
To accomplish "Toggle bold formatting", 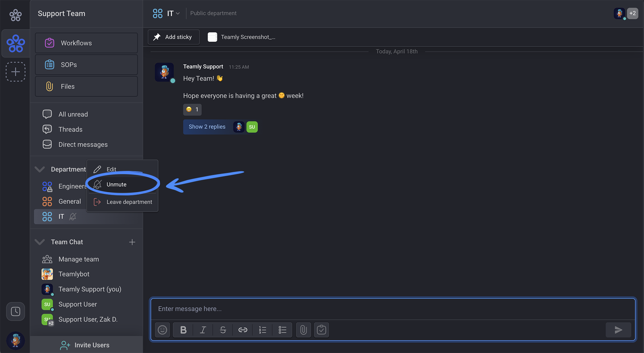I will [x=183, y=330].
